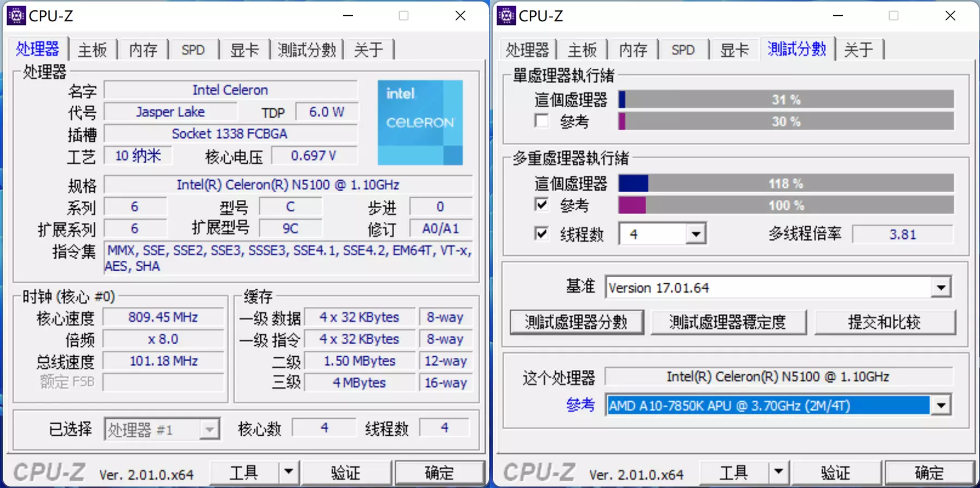Screen dimensions: 980x488
Task: Click 验证 button in left window
Action: coord(346,472)
